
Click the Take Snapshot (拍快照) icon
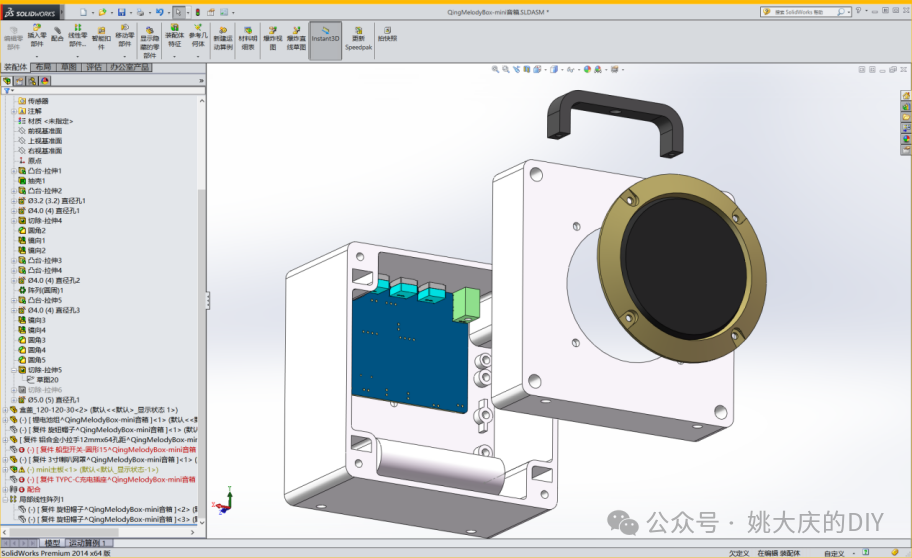tap(387, 34)
